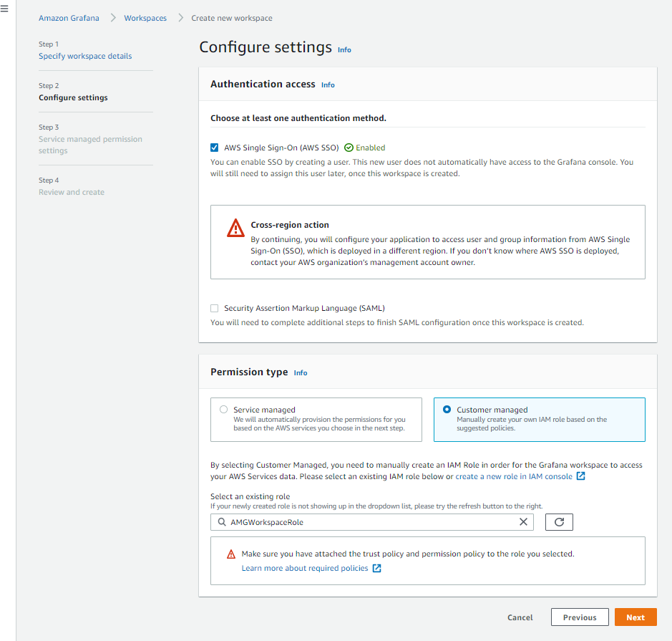Clear the role search with the X icon
This screenshot has height=641, width=672.
tap(523, 521)
